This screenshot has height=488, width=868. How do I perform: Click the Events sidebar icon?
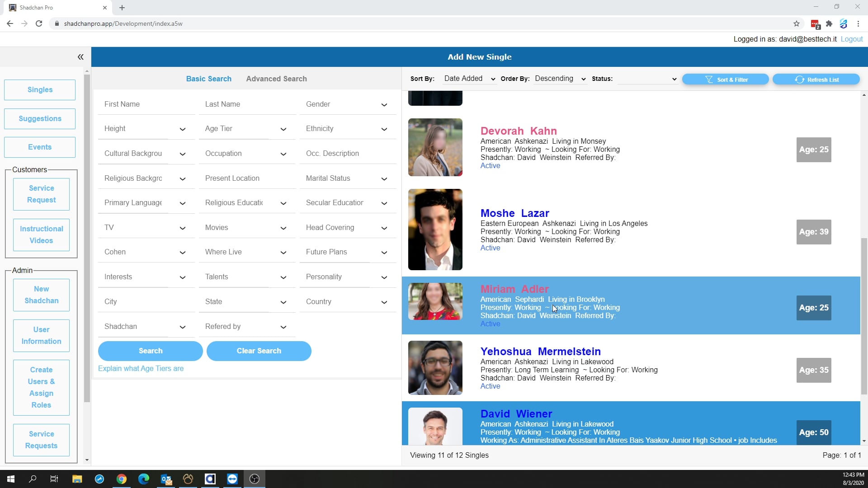pyautogui.click(x=40, y=146)
